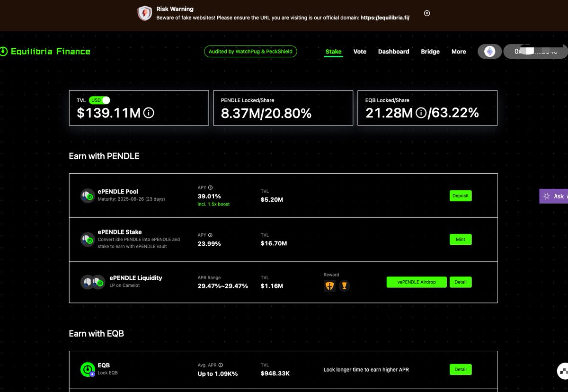The width and height of the screenshot is (568, 392).
Task: Click the ePENDLE Stake APY info icon
Action: click(x=210, y=235)
